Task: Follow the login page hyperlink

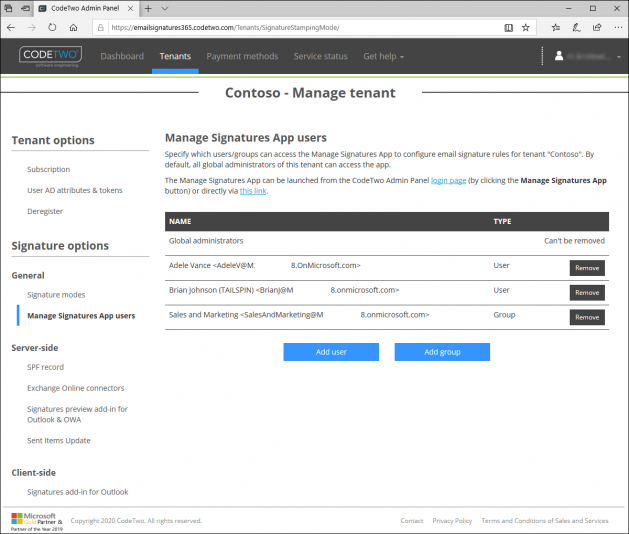Action: click(x=448, y=181)
